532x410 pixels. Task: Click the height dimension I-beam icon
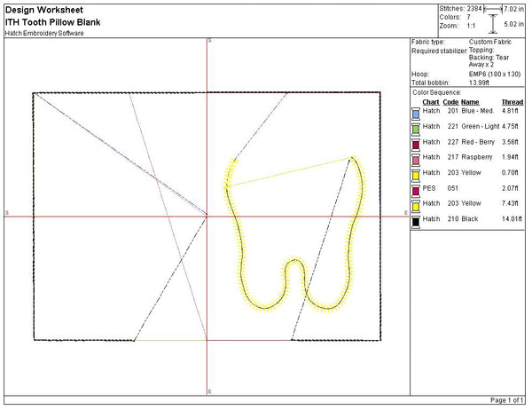(494, 24)
